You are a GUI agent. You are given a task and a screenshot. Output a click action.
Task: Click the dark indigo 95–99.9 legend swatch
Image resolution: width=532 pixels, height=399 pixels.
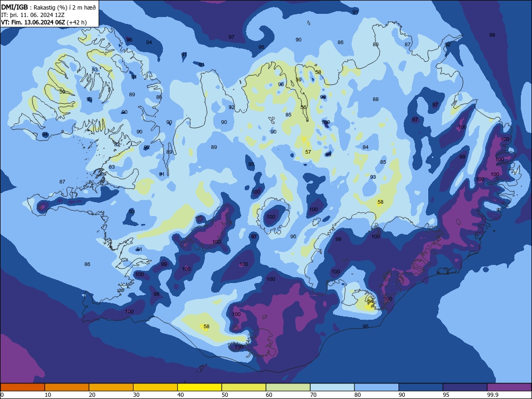465,387
